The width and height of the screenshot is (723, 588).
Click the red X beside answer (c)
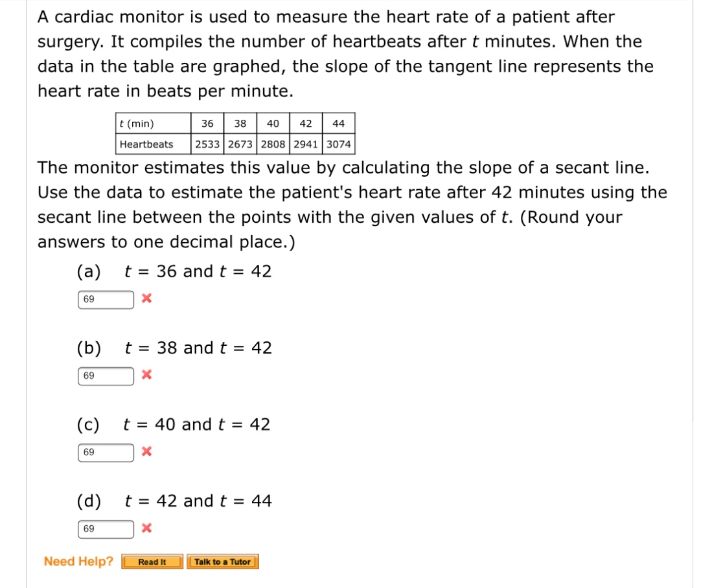(x=146, y=451)
